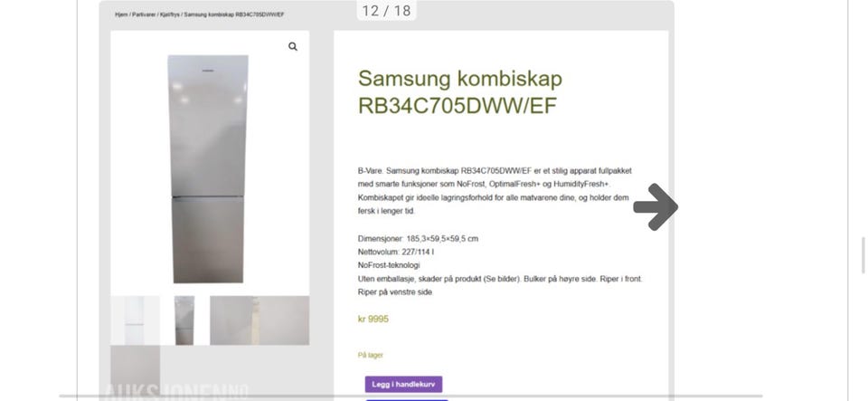Select the grey fridge thumbnail
Screen dimensions: 868x401
pos(184,320)
